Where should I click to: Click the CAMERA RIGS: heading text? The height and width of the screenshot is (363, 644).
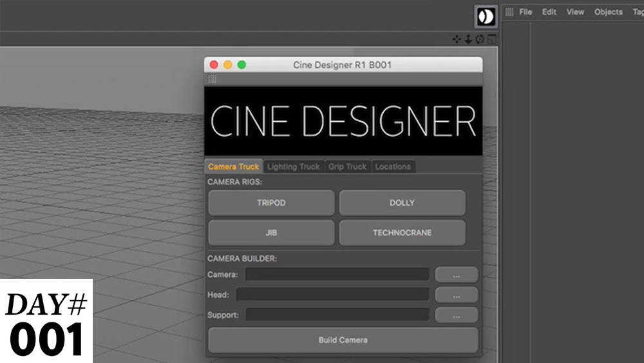[x=234, y=182]
